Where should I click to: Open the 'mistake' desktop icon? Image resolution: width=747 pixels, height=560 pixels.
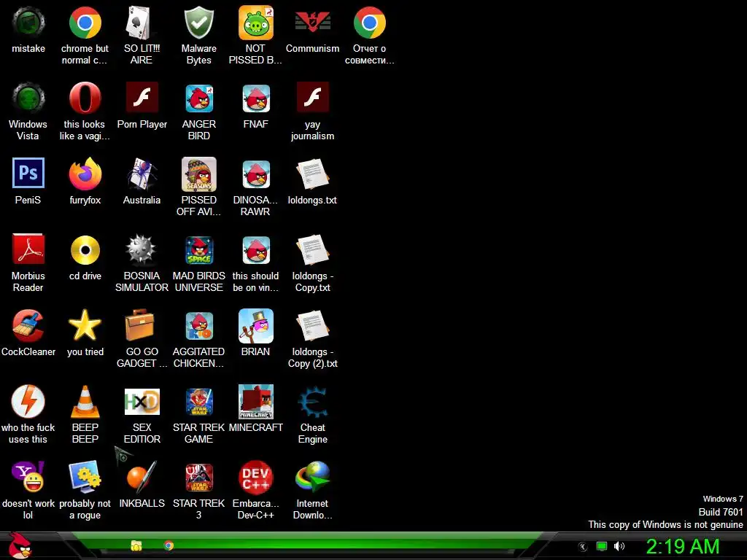click(x=28, y=23)
